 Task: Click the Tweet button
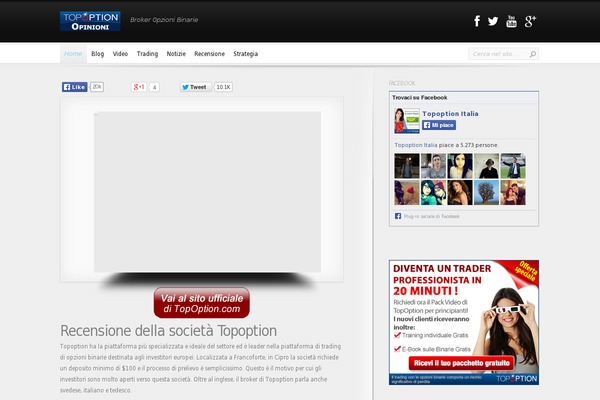195,87
